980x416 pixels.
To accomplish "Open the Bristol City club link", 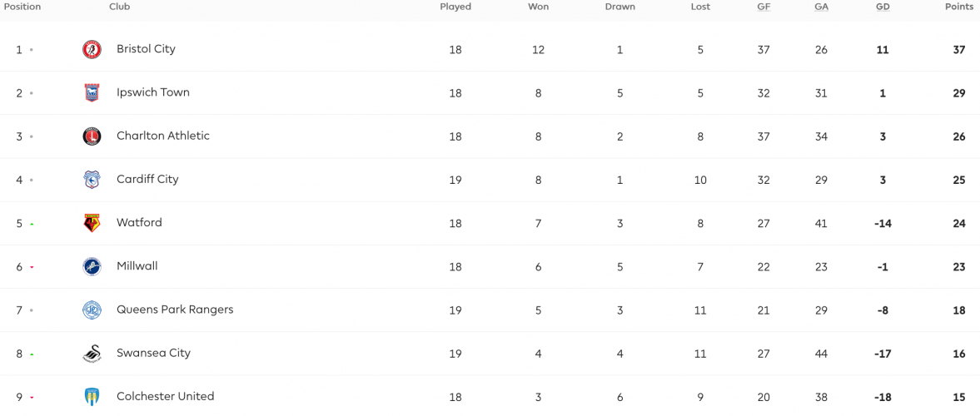I will click(146, 49).
